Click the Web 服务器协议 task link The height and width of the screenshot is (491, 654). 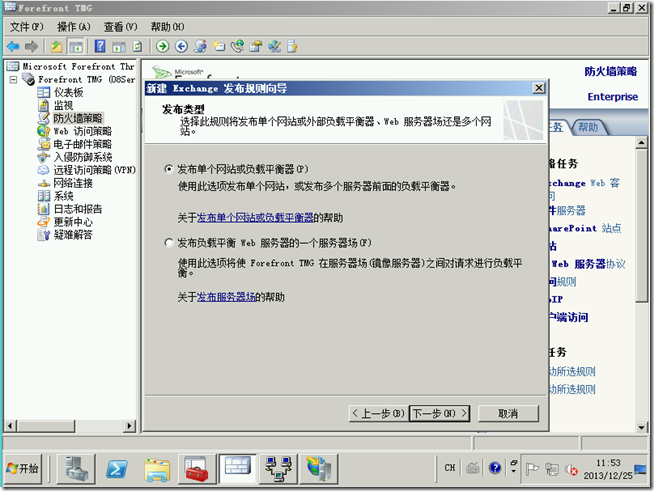(x=588, y=264)
